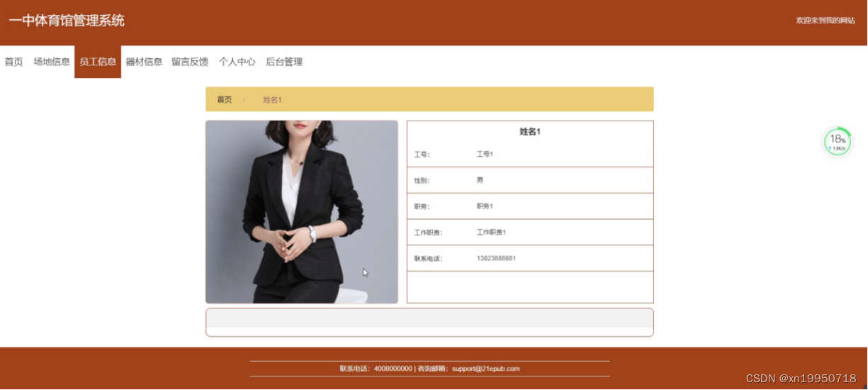
Task: Select the 工作职责1 value text
Action: click(491, 232)
